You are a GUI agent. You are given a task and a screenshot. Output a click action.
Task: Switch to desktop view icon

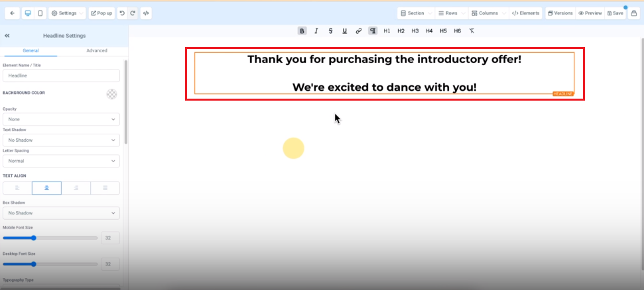tap(28, 13)
